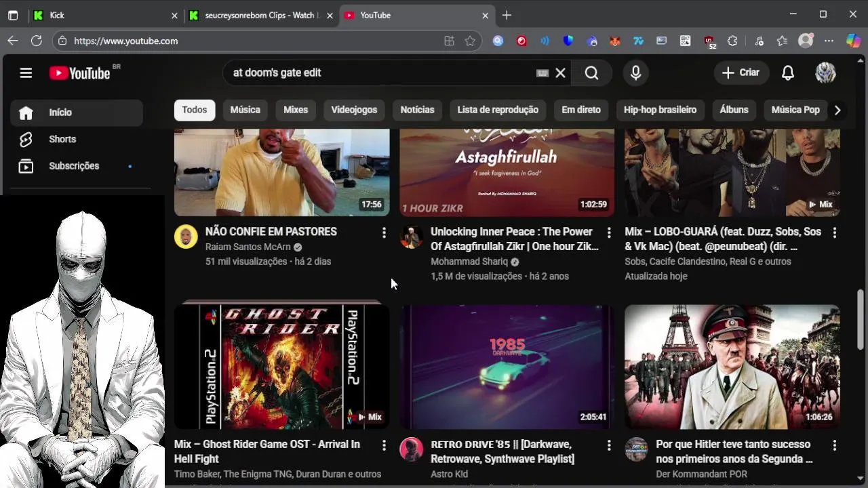Select the Música Pop chip
Image resolution: width=868 pixels, height=488 pixels.
(795, 110)
